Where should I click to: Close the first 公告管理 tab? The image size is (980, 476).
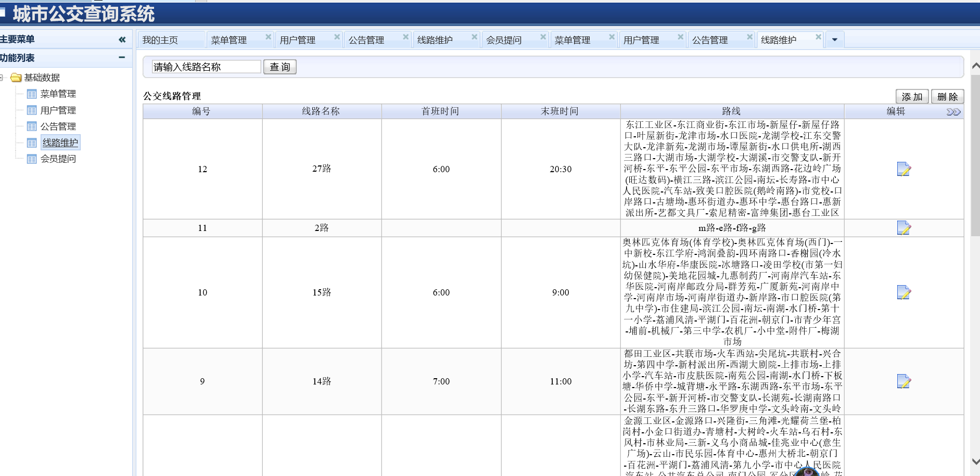[x=405, y=37]
